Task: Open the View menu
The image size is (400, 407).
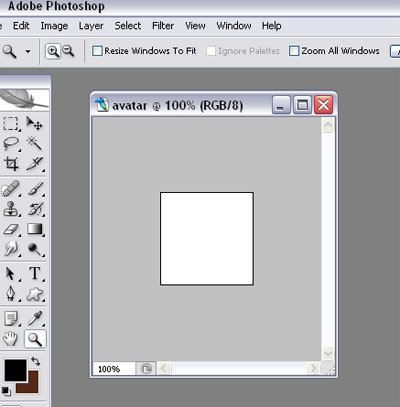Action: pos(195,26)
